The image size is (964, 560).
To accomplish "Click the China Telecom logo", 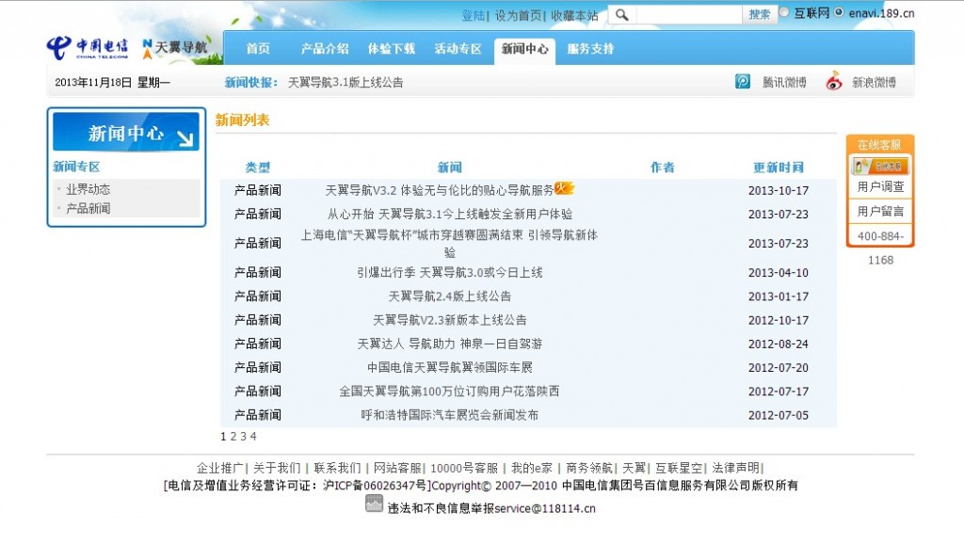I will [88, 47].
